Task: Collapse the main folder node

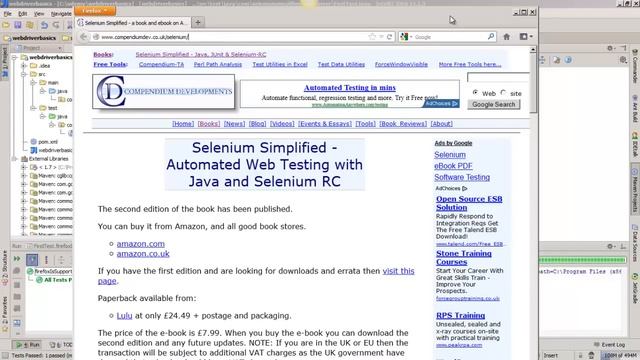Action: (33, 83)
